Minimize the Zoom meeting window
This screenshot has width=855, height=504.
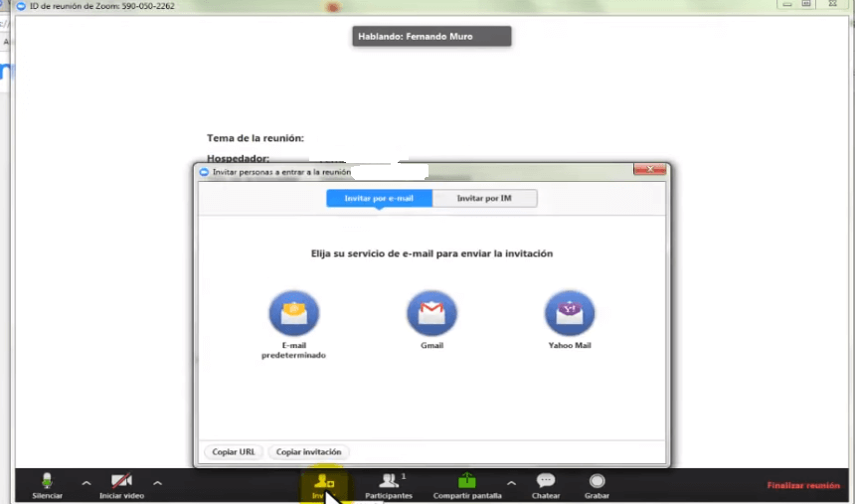point(786,4)
